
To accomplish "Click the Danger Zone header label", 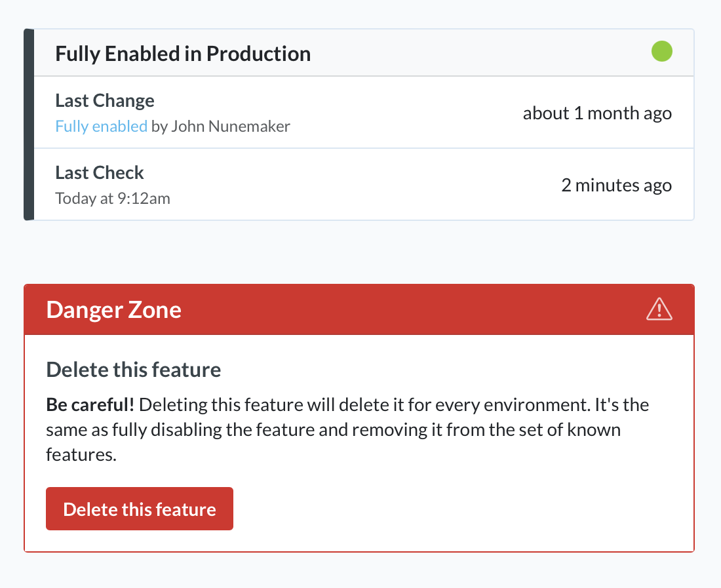I will [x=113, y=309].
